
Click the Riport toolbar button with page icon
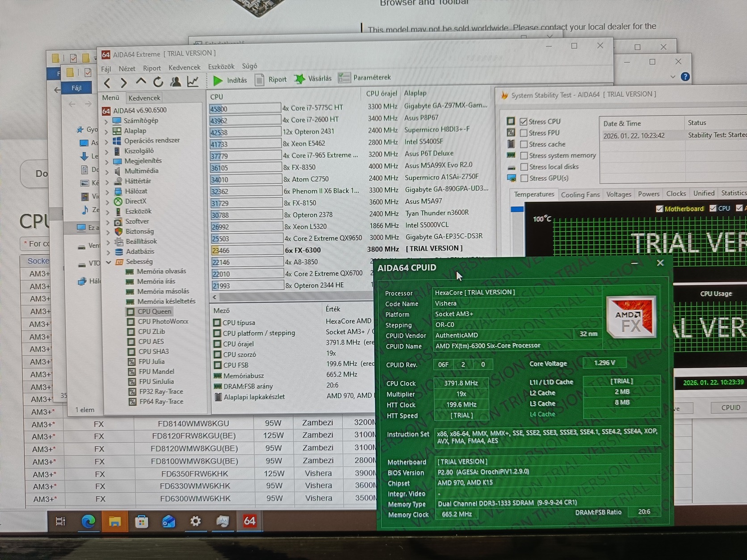click(271, 79)
